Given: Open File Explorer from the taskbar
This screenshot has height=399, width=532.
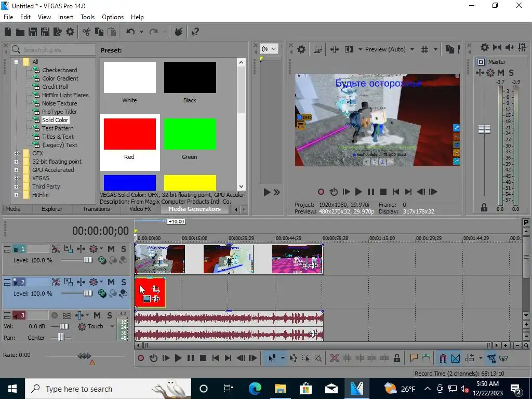Looking at the screenshot, I should tap(280, 389).
